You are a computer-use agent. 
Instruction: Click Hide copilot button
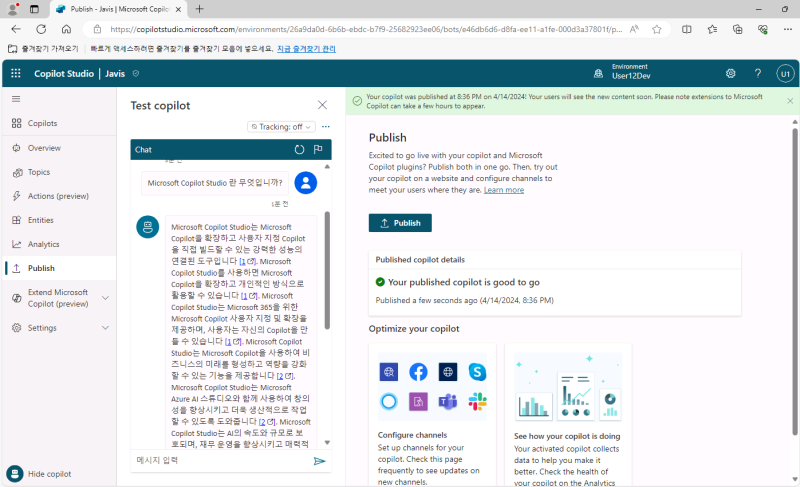[x=39, y=474]
